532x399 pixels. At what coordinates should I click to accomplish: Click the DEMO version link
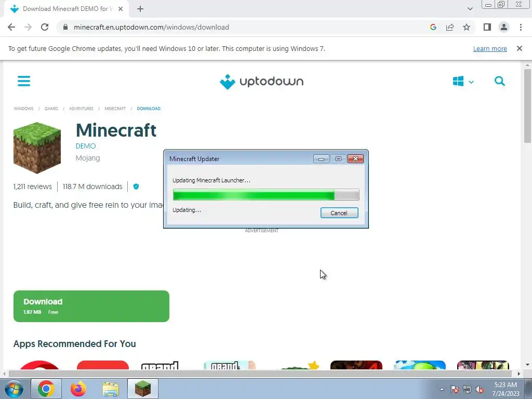point(86,146)
